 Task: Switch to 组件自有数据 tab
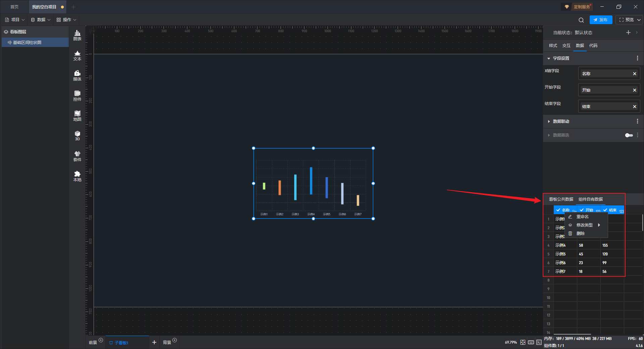pyautogui.click(x=590, y=199)
